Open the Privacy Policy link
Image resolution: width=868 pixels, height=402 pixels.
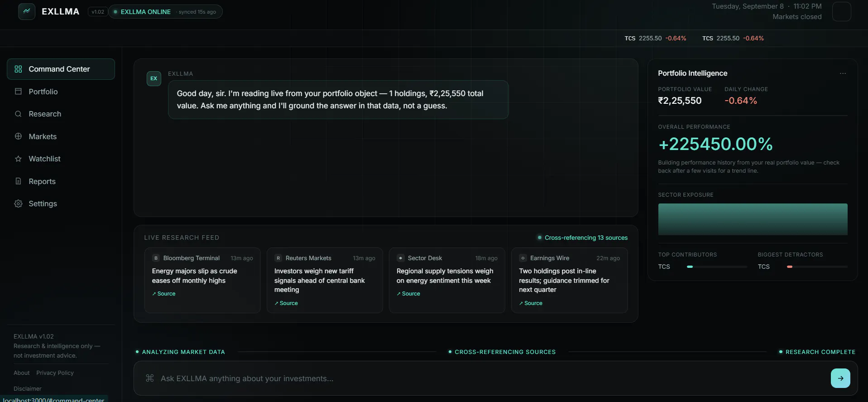click(x=55, y=373)
